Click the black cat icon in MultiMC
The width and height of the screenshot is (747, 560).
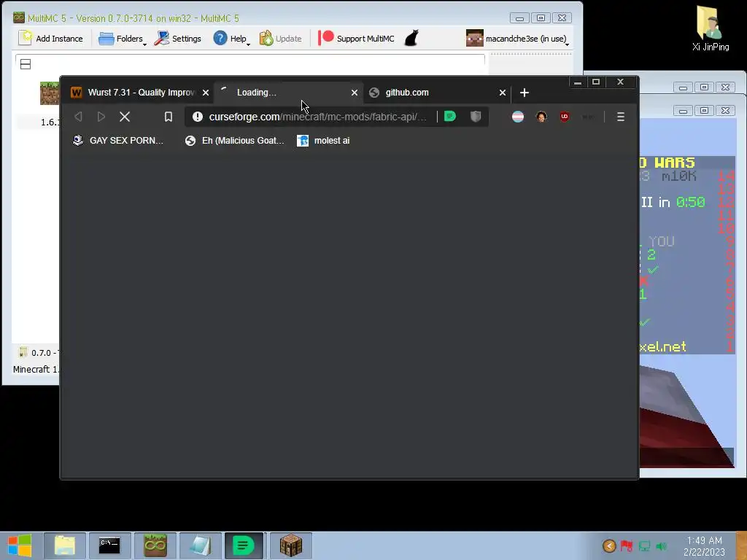[411, 38]
